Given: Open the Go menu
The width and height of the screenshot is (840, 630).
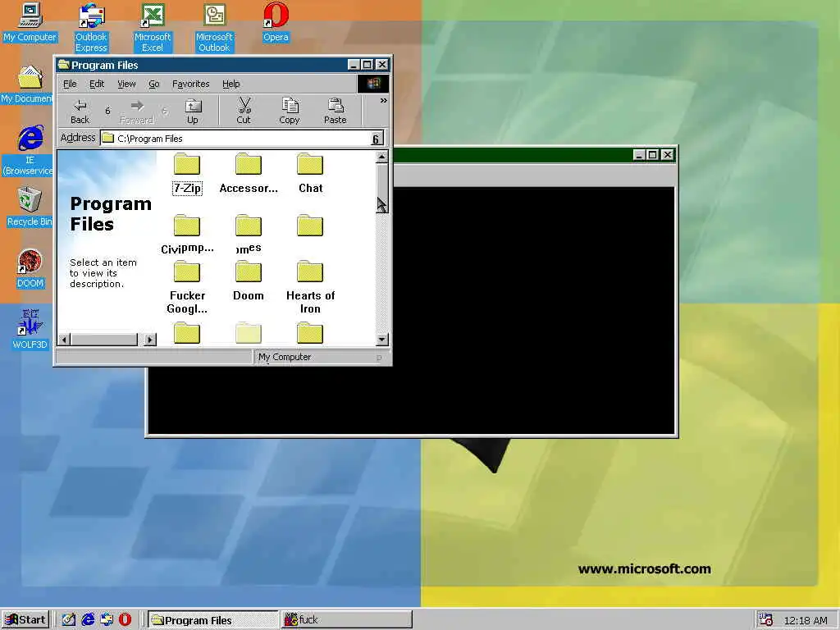Looking at the screenshot, I should point(153,84).
